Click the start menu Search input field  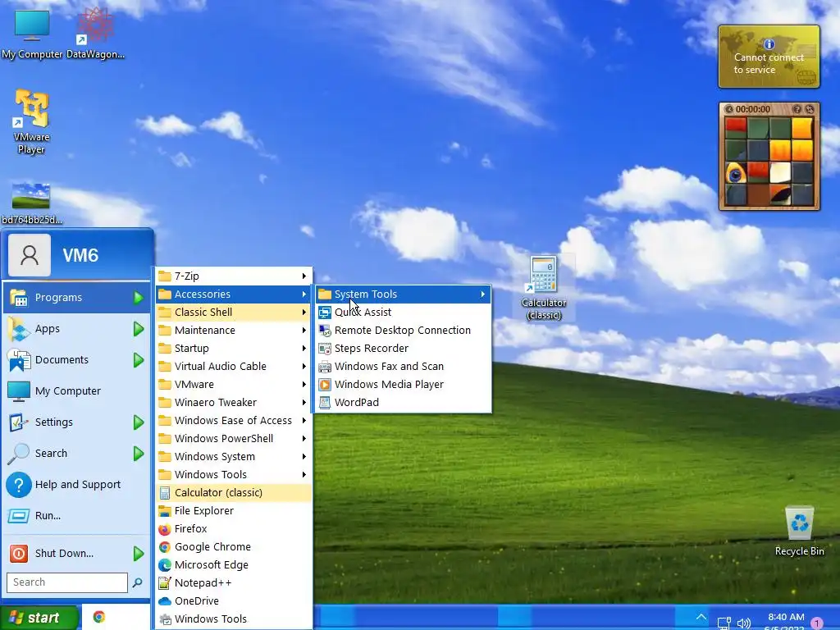(x=67, y=582)
